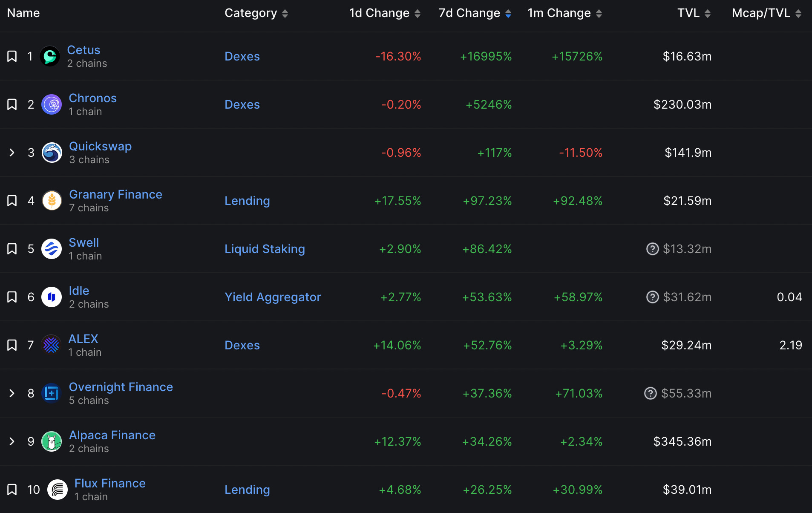Screen dimensions: 812x513
Task: Select Granary Finance 1d change +17.55%
Action: coord(398,201)
